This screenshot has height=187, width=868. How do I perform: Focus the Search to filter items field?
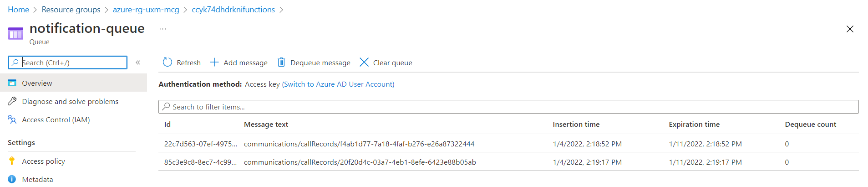[508, 107]
